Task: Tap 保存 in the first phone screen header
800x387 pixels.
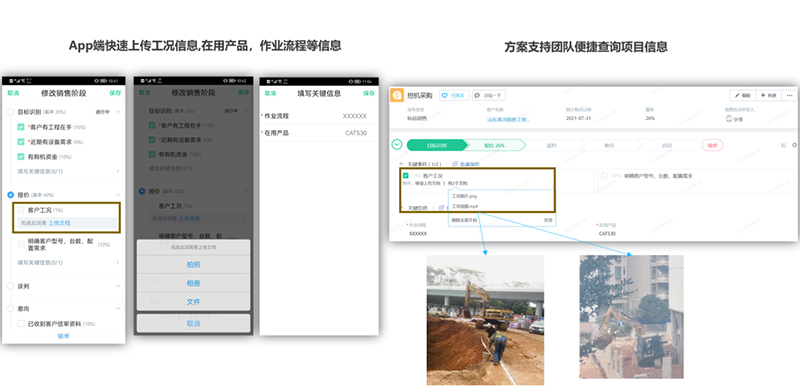Action: coord(115,93)
